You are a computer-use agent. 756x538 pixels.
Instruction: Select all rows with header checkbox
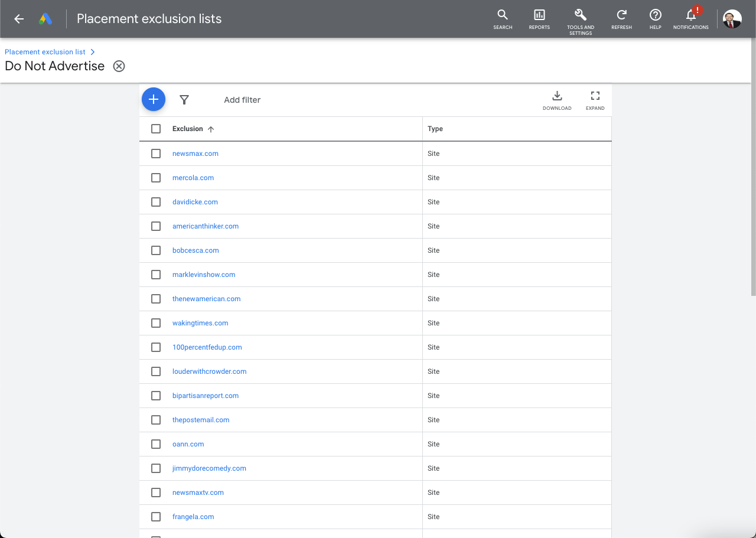pos(156,129)
